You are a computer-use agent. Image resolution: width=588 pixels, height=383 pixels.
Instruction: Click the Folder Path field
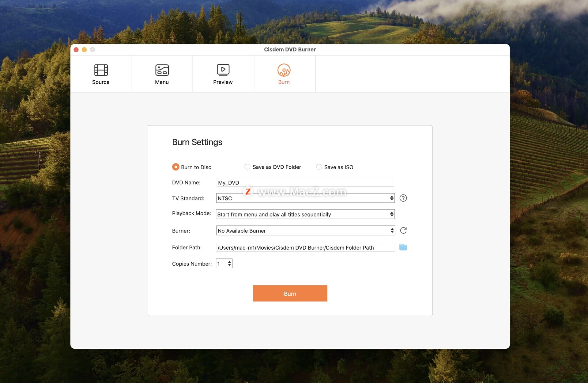[305, 247]
